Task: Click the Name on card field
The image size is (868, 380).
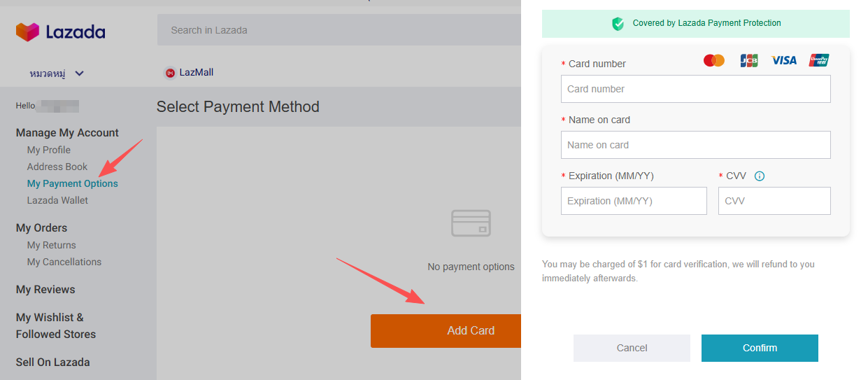Action: (695, 145)
